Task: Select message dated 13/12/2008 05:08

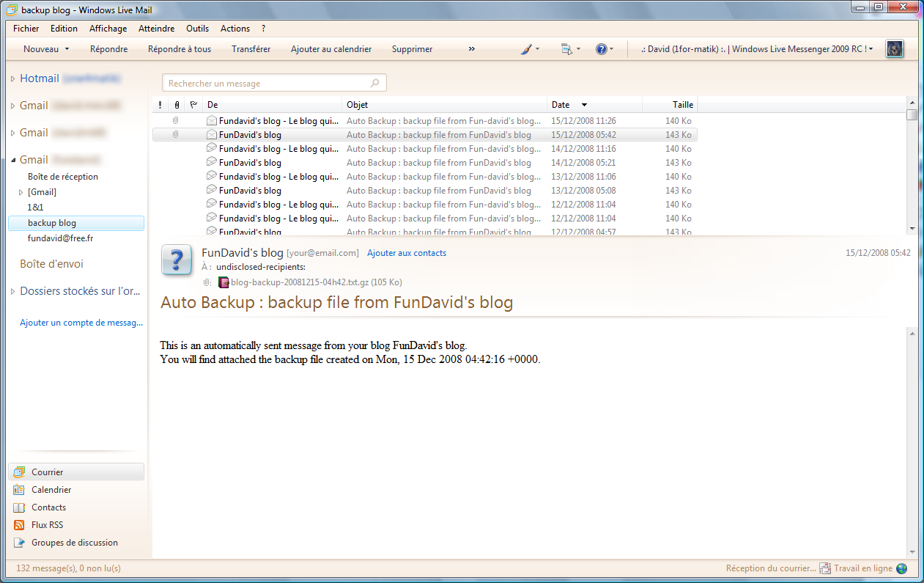Action: (x=425, y=191)
